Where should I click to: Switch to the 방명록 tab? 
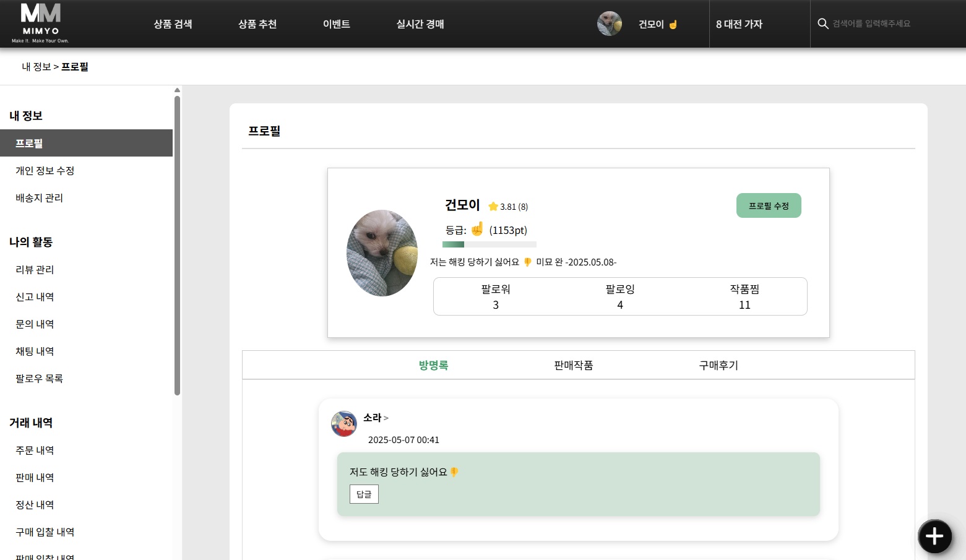coord(433,365)
